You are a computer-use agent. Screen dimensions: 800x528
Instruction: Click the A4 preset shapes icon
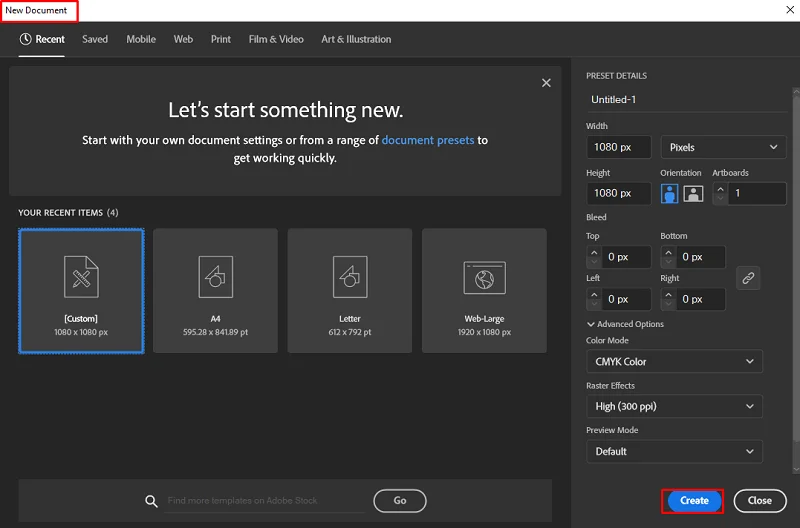pos(215,277)
